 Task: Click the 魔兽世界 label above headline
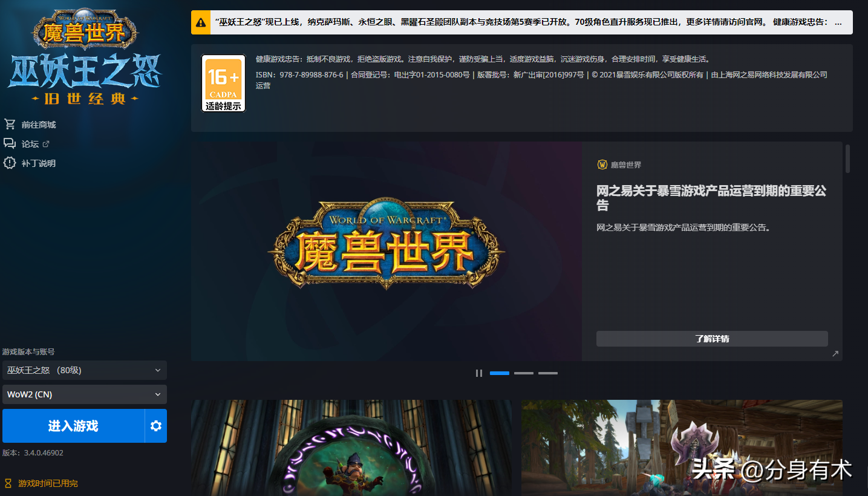click(626, 165)
